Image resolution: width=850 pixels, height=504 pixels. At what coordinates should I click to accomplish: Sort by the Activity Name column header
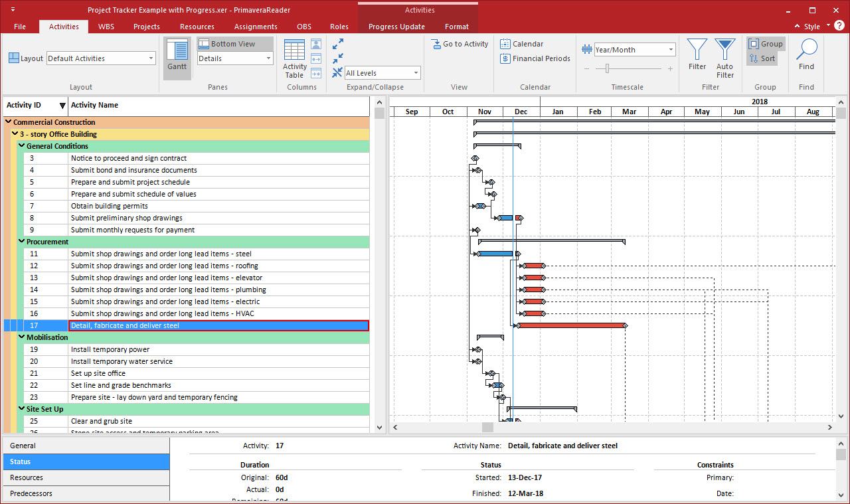pos(218,105)
